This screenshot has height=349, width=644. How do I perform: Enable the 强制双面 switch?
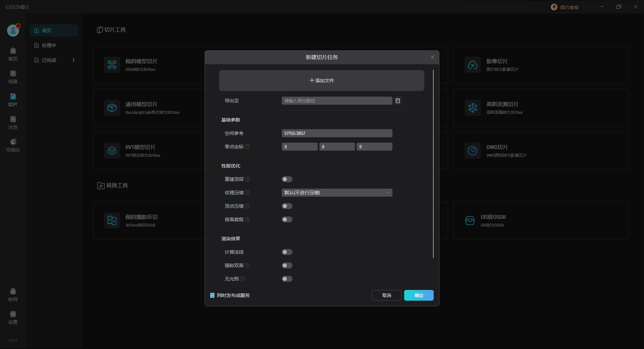(x=287, y=265)
